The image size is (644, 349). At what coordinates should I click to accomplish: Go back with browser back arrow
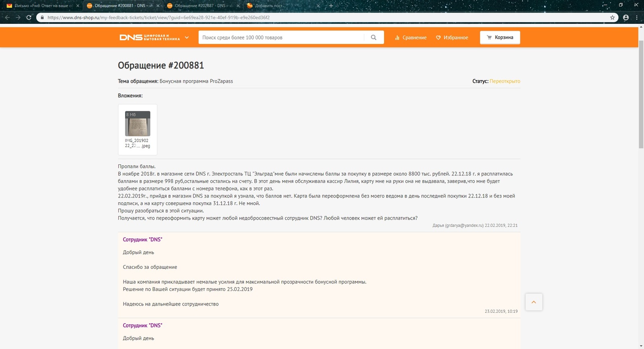click(7, 17)
